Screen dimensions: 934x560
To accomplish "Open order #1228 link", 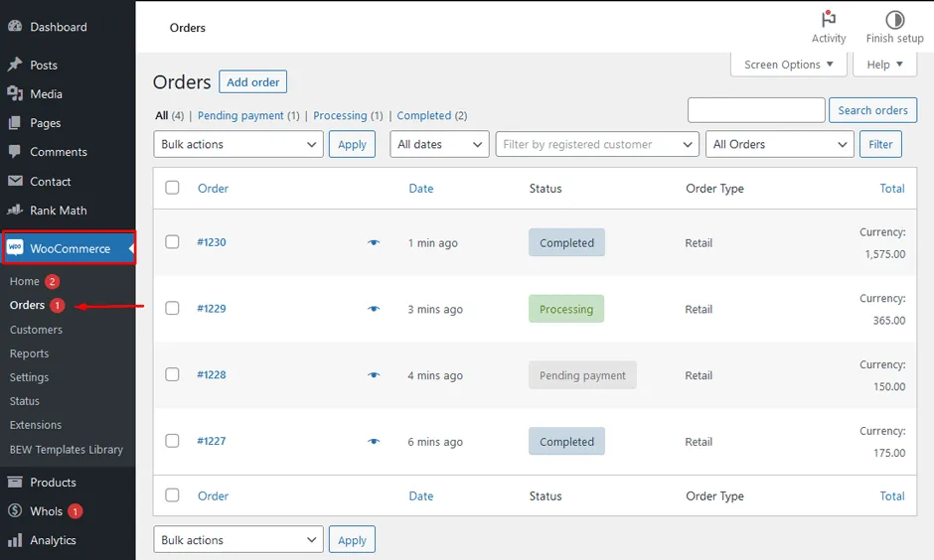I will click(x=212, y=375).
